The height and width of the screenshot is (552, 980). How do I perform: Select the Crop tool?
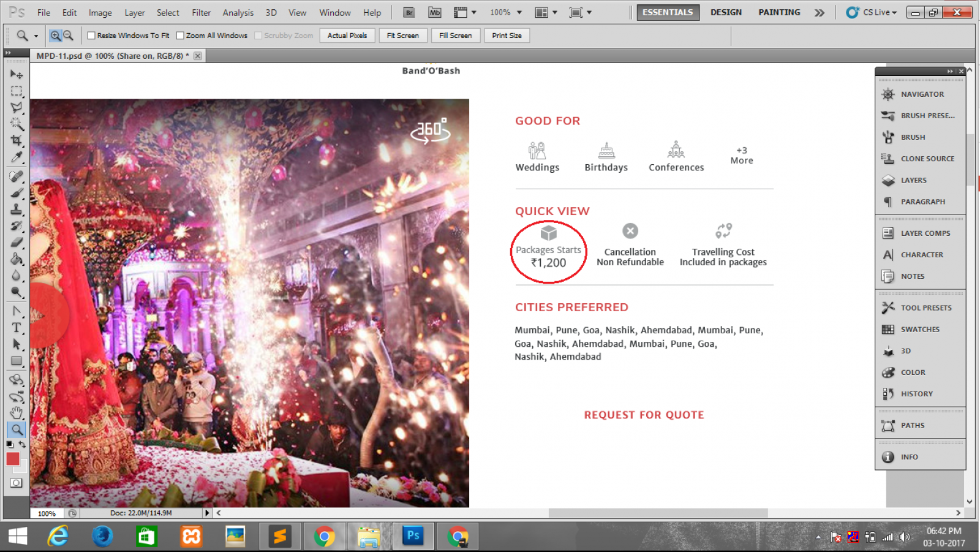(x=17, y=141)
